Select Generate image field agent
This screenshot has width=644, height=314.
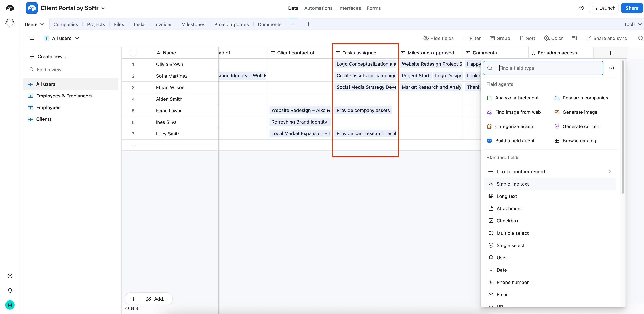pyautogui.click(x=580, y=112)
